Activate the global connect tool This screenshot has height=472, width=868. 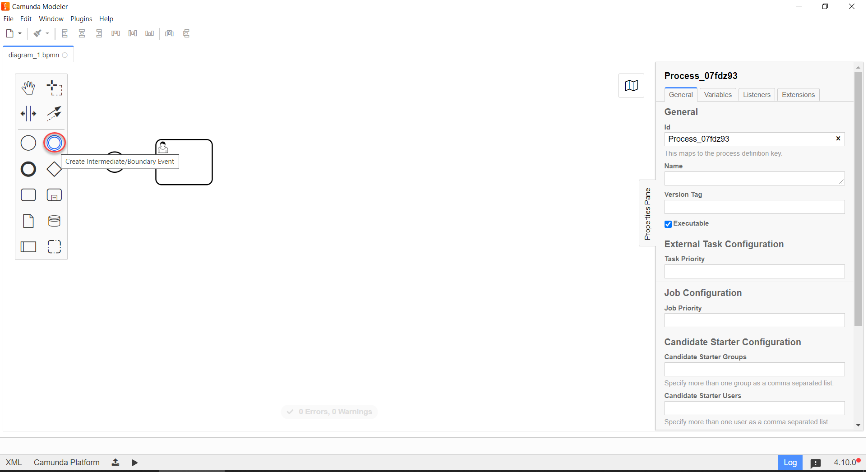[x=54, y=114]
